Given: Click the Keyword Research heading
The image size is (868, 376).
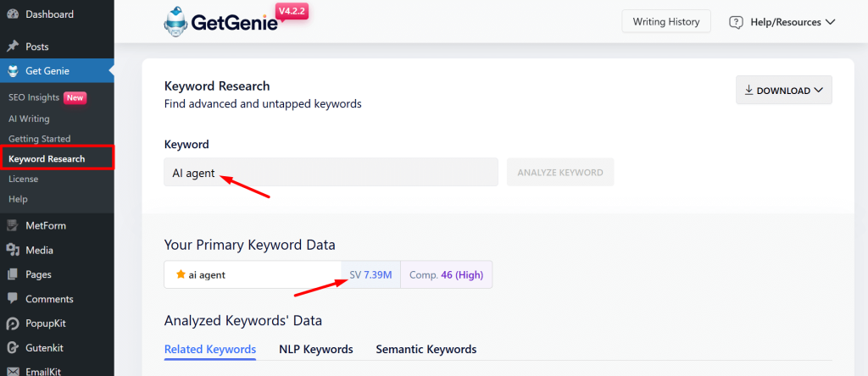Looking at the screenshot, I should click(217, 86).
